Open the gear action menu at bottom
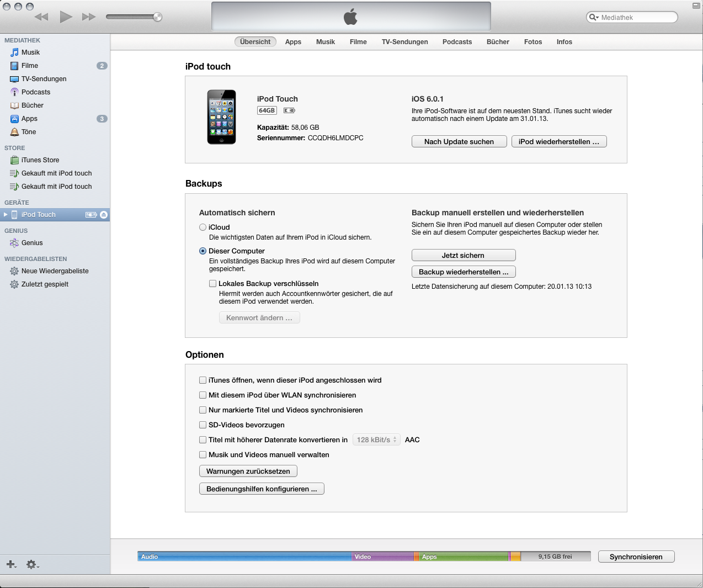The image size is (703, 588). (x=33, y=564)
